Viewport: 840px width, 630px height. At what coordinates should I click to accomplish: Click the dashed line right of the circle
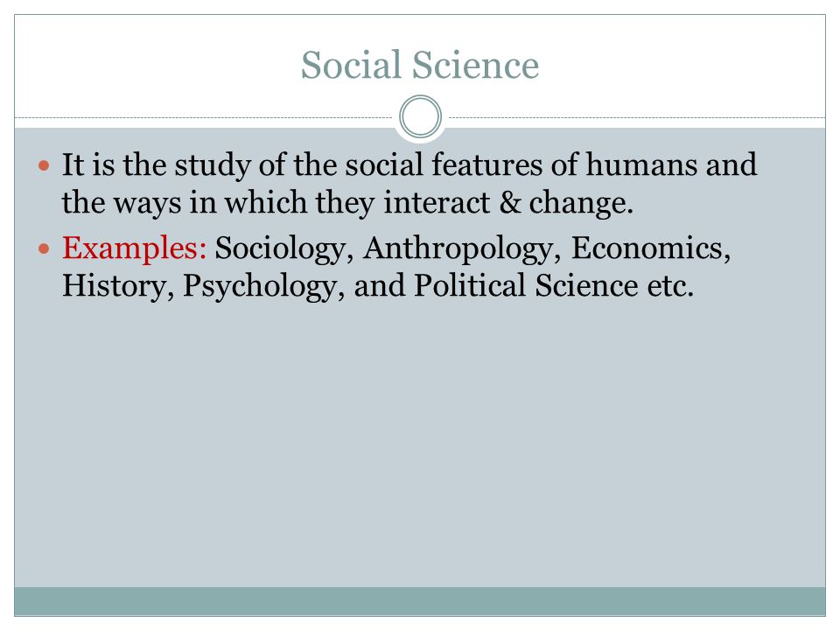(637, 117)
